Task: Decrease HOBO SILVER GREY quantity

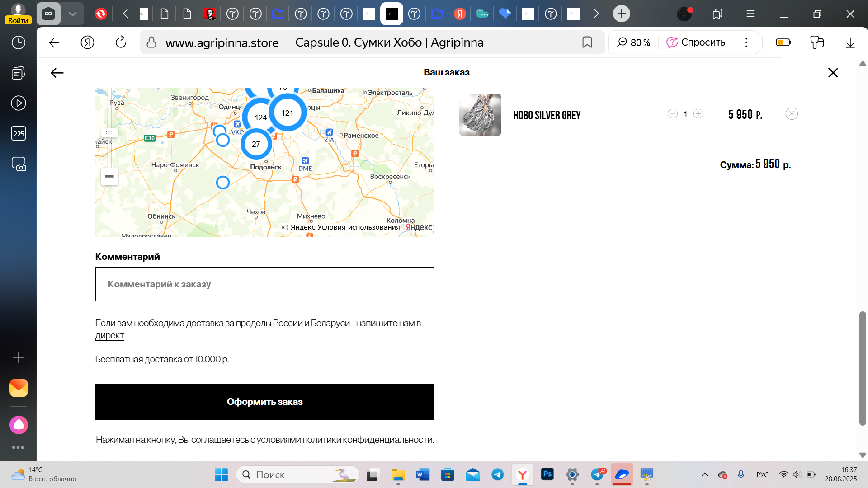Action: [673, 114]
